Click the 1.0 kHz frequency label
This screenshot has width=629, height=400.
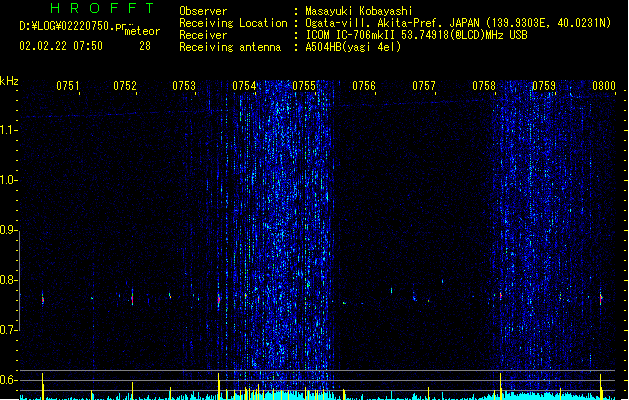8,180
